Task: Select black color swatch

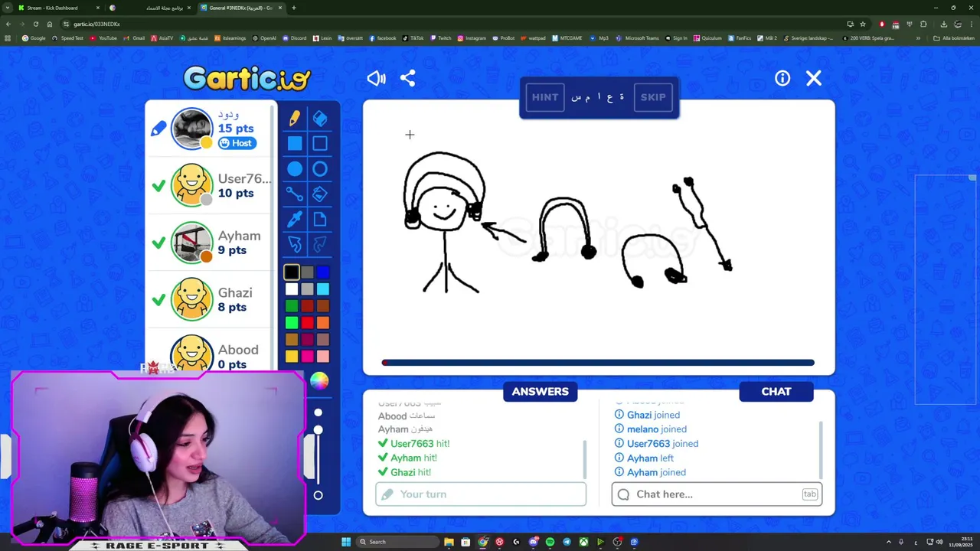Action: [x=292, y=272]
